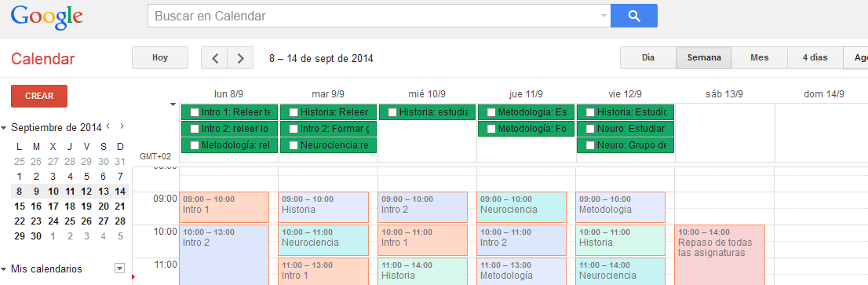Click the Google logo
Image resolution: width=868 pixels, height=285 pixels.
pyautogui.click(x=46, y=16)
